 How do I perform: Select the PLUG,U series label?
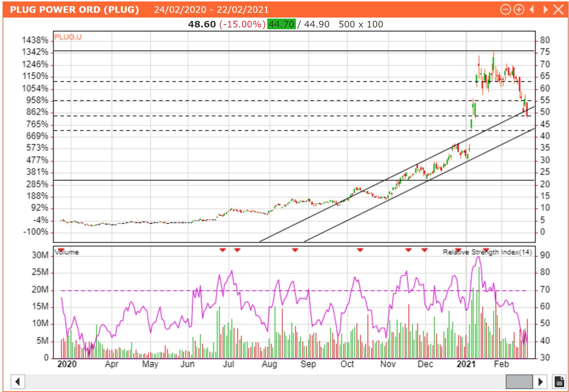point(68,37)
